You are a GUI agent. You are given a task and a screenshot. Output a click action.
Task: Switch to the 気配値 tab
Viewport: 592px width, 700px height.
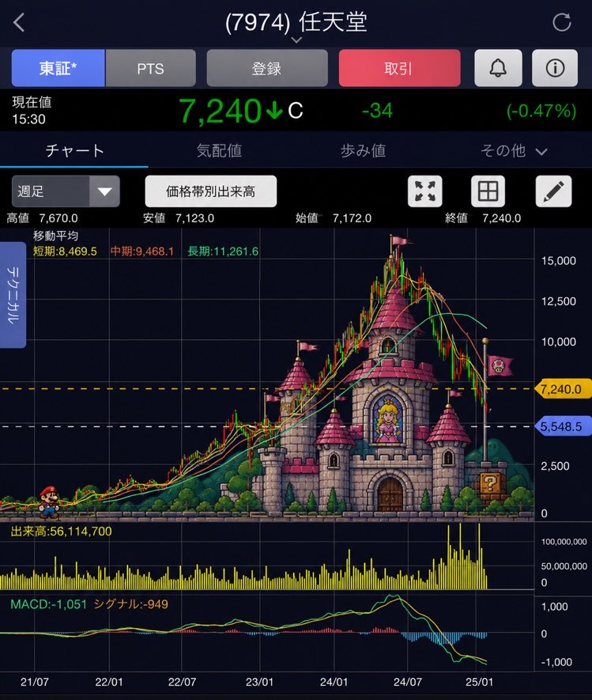(219, 150)
